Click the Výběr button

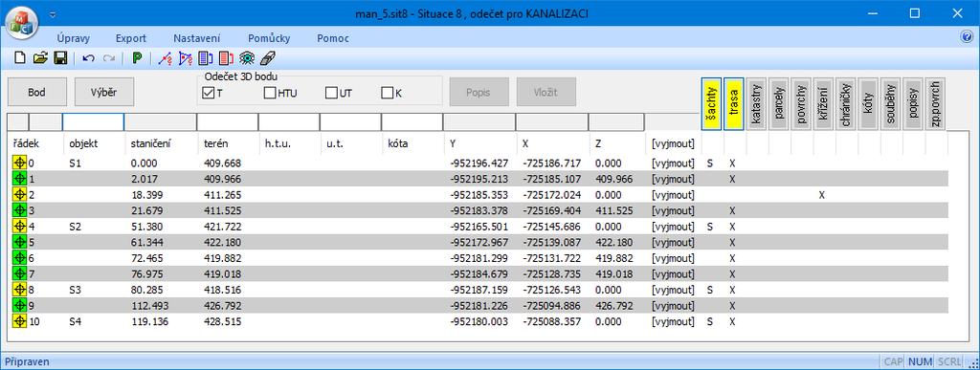104,93
